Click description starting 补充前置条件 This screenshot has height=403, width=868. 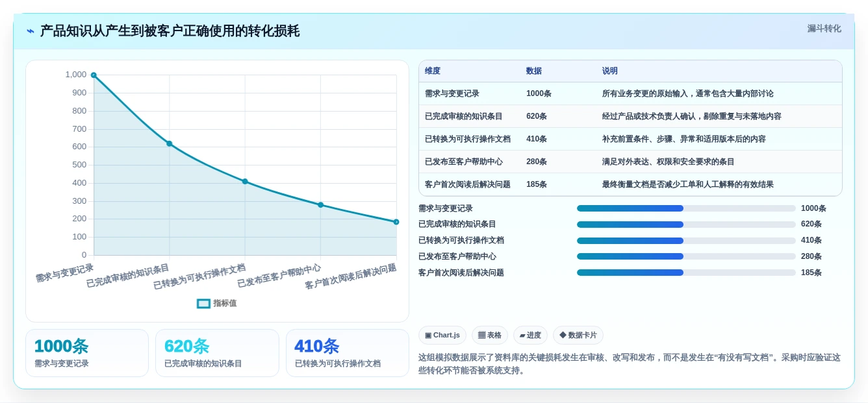click(684, 139)
